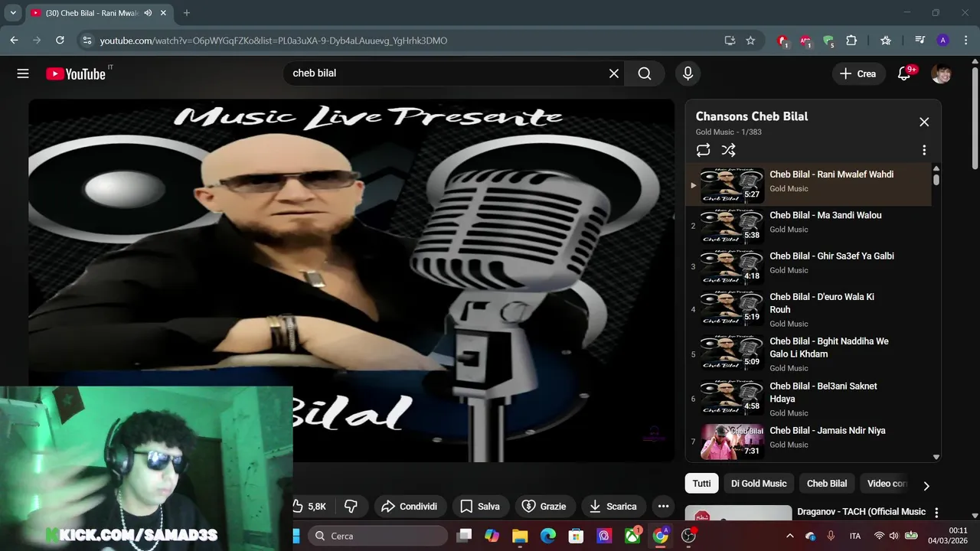Click the 'Salva' save button
This screenshot has width=980, height=551.
click(x=480, y=506)
